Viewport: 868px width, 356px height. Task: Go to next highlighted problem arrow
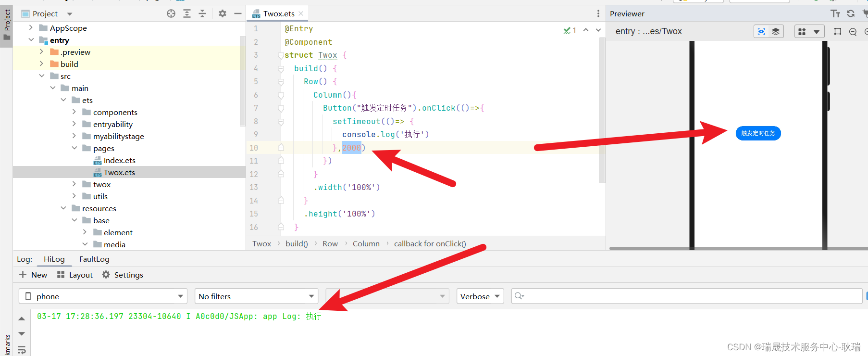pyautogui.click(x=598, y=30)
